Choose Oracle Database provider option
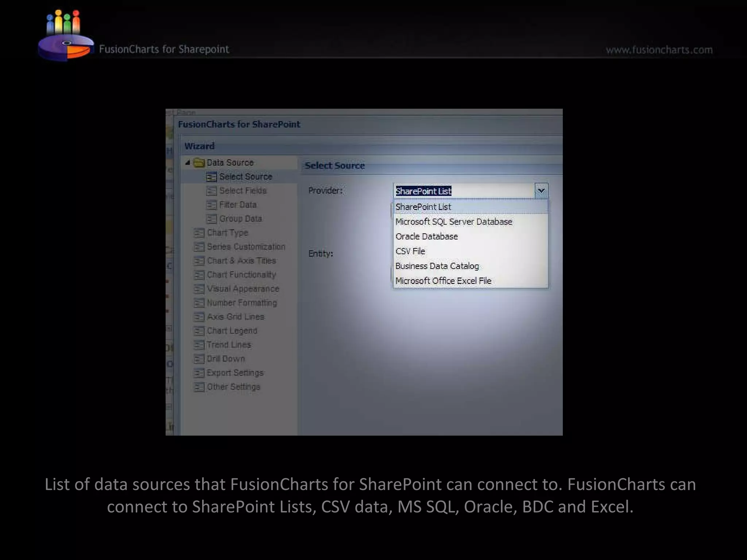The width and height of the screenshot is (747, 560). [x=471, y=236]
